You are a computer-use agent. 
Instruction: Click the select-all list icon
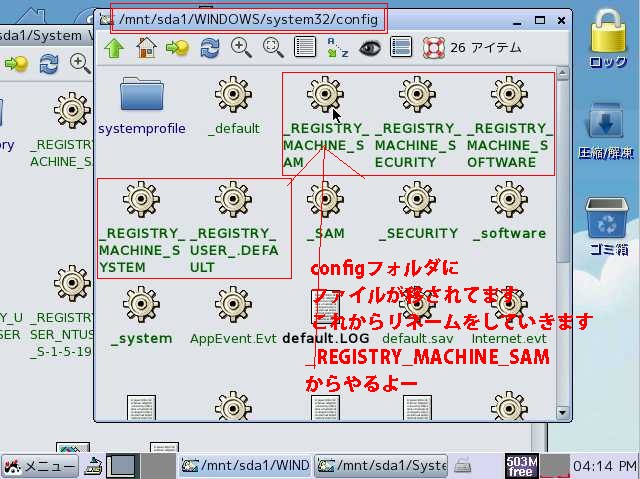click(401, 47)
